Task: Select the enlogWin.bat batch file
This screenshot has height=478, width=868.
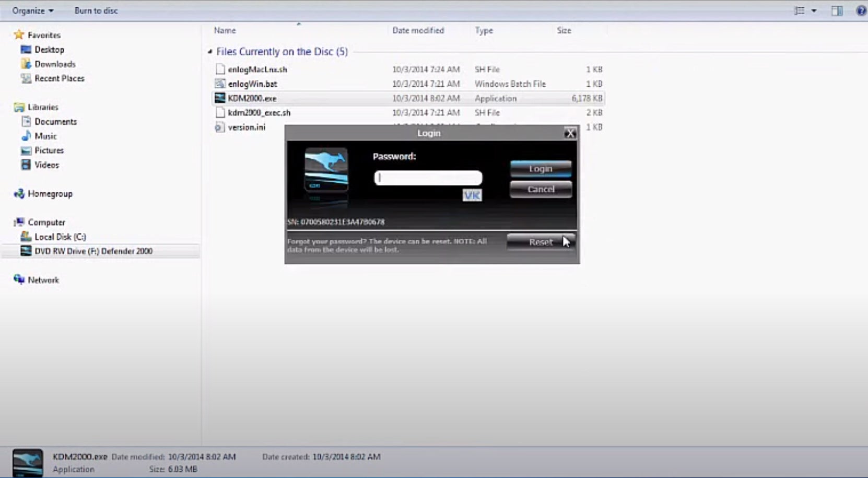Action: coord(252,84)
